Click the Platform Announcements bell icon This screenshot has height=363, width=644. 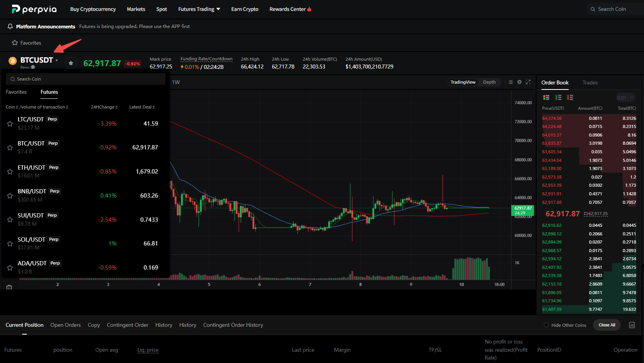pyautogui.click(x=10, y=26)
